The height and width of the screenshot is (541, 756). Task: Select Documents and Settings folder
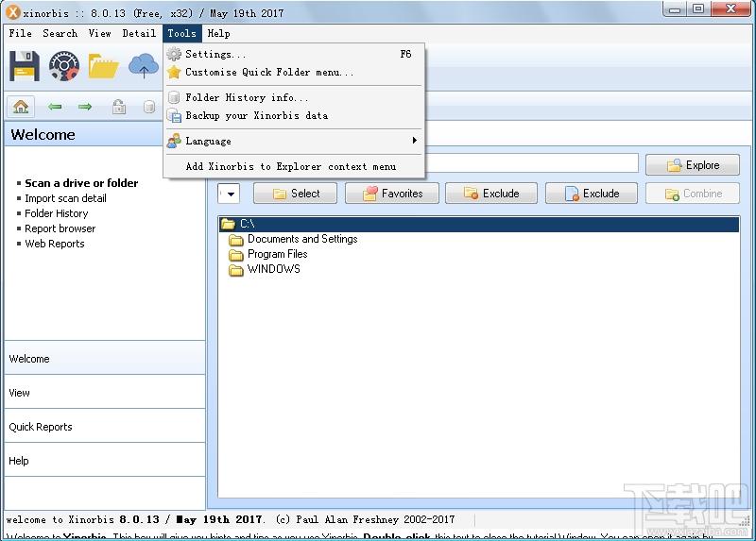coord(302,239)
